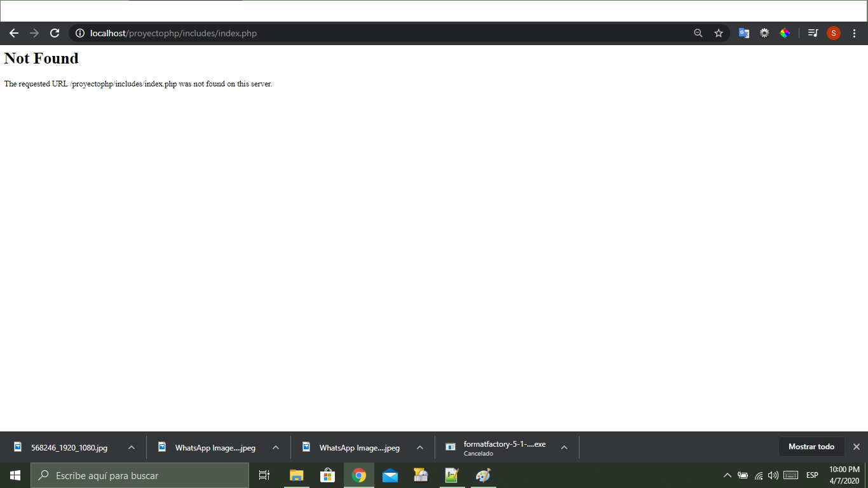The height and width of the screenshot is (488, 868).
Task: Open the gear extension icon
Action: coord(764,33)
